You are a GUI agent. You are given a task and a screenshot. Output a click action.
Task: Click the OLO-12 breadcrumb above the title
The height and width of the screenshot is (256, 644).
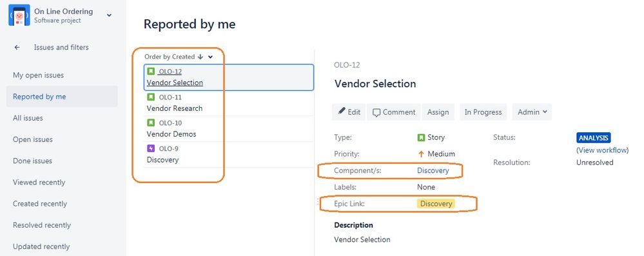click(x=347, y=65)
